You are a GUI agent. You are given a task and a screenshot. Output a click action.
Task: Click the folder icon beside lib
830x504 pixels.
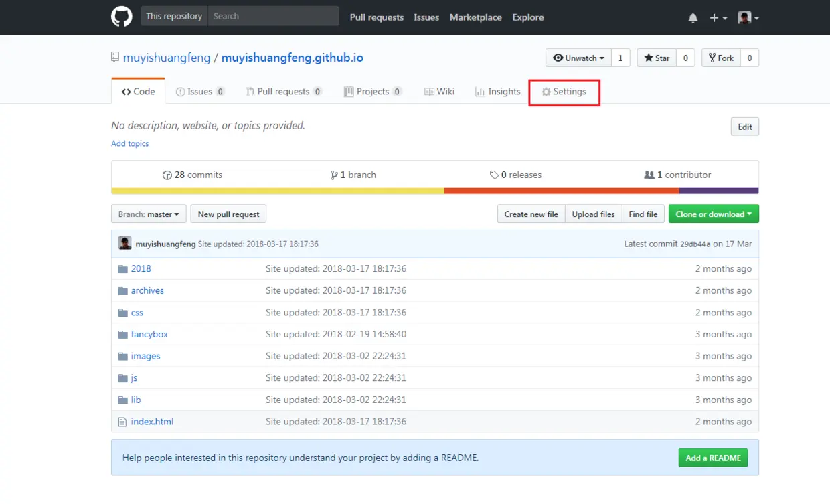122,400
